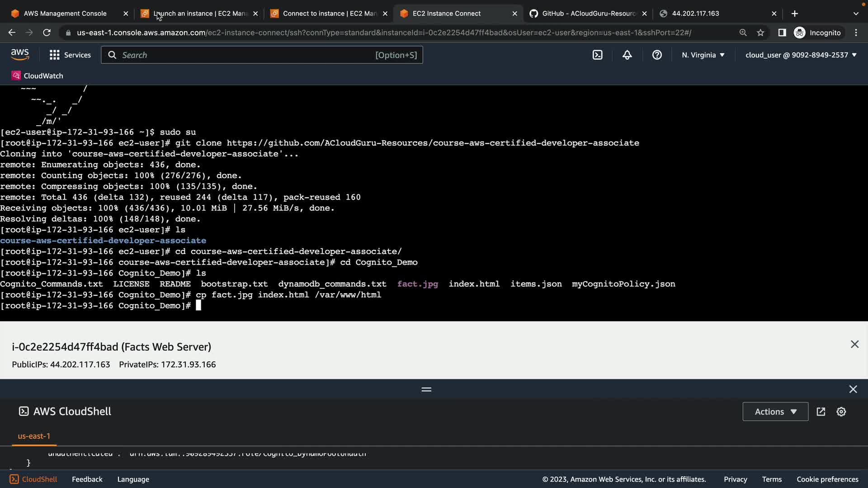Open Cookie preferences in the footer
Viewport: 868px width, 488px height.
click(x=827, y=479)
